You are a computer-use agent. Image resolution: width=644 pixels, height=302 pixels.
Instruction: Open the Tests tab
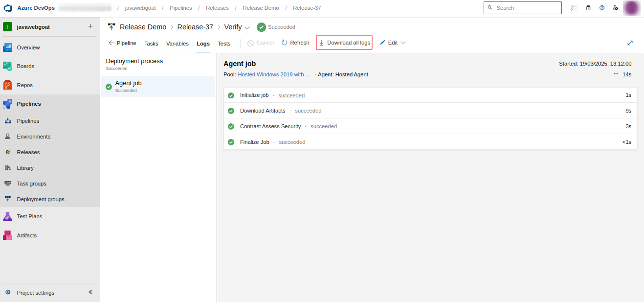[224, 44]
